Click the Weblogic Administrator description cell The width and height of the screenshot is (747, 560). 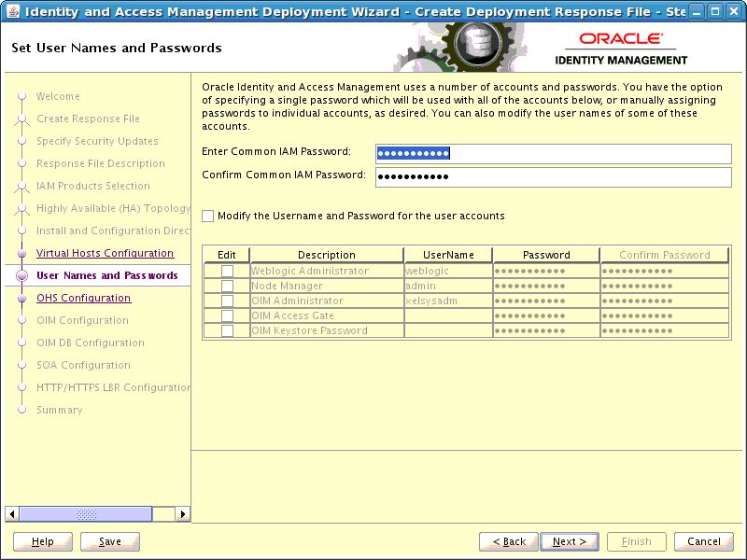[327, 271]
